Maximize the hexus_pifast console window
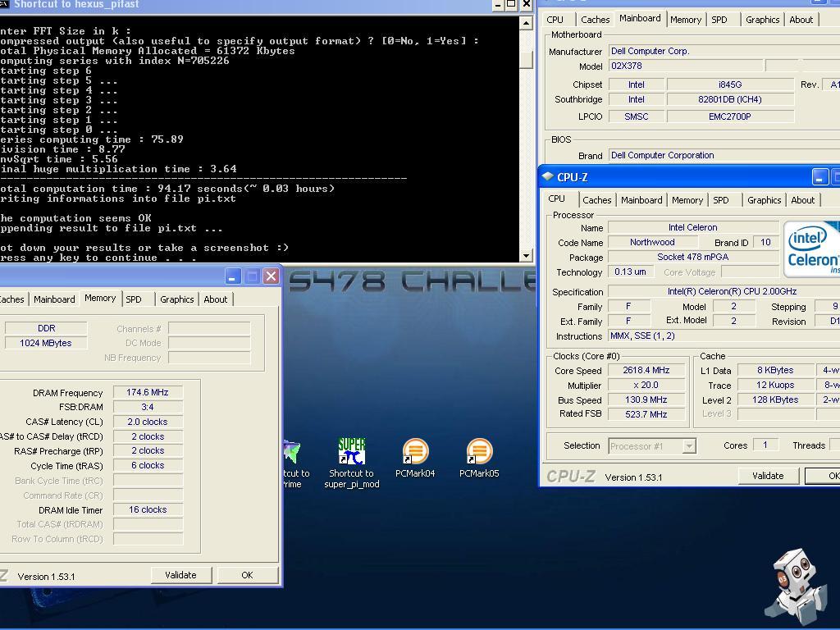 (x=512, y=5)
